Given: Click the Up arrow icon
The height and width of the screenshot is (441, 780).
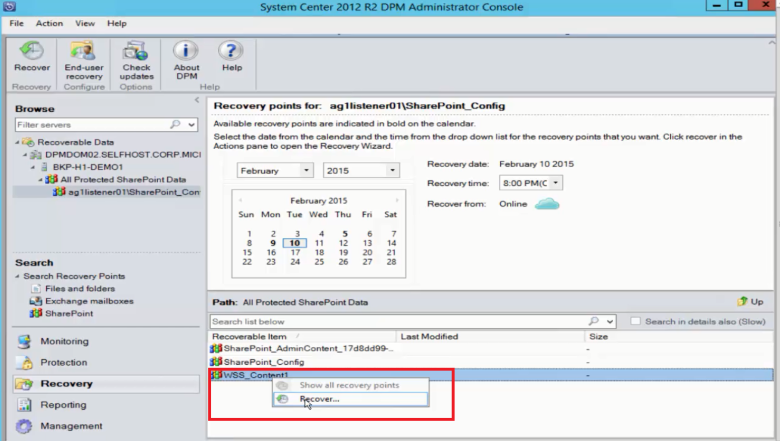Looking at the screenshot, I should [742, 301].
